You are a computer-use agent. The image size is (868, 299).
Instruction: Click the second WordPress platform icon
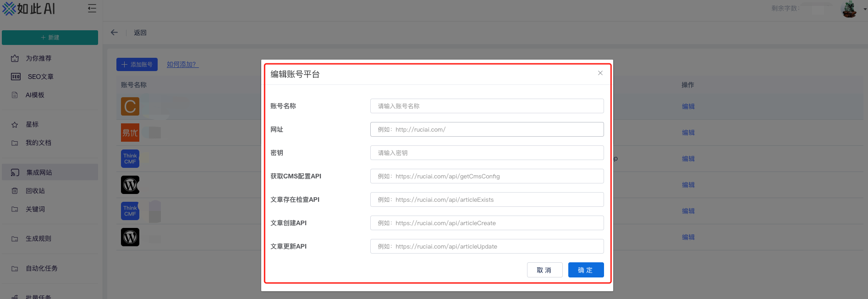coord(130,237)
